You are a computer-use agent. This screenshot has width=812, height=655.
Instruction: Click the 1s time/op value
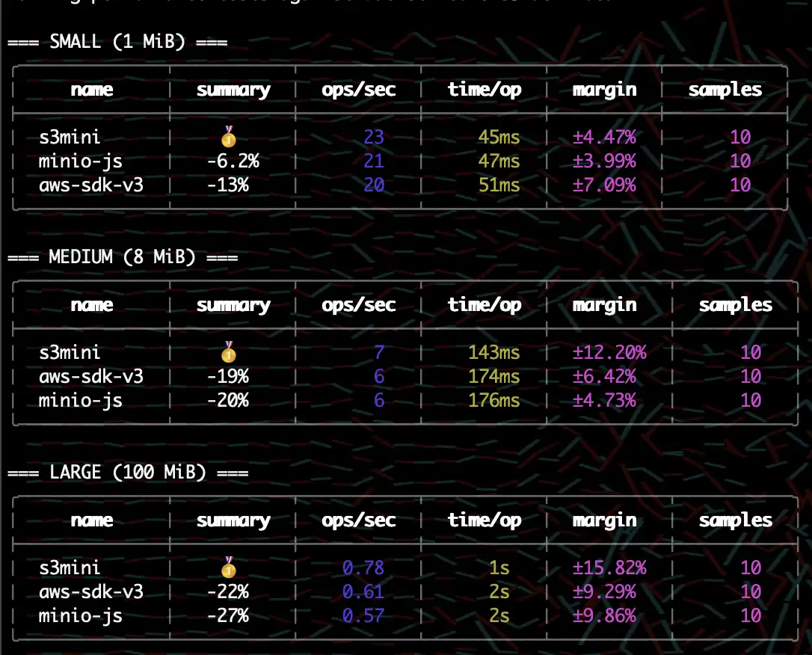coord(499,568)
